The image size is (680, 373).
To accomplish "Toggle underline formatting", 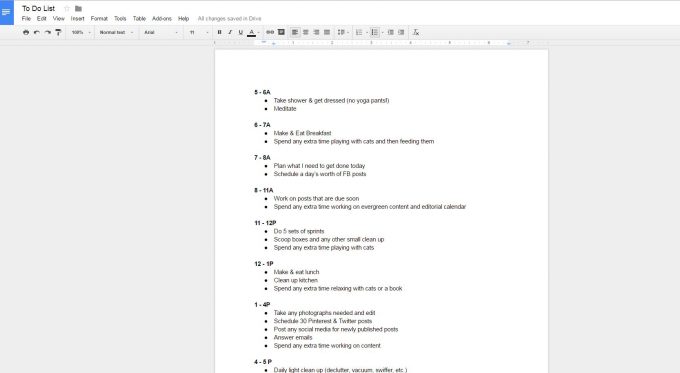I will coord(241,32).
